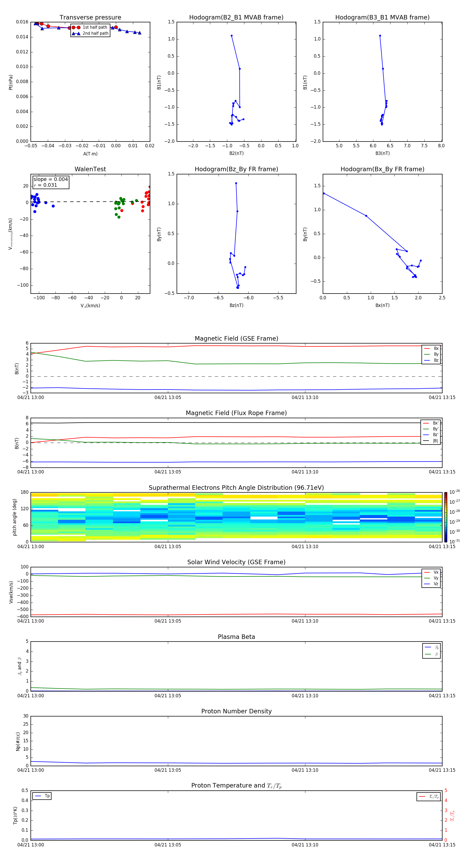Click the "Hodogram(Bz_By FR frame)" title
This screenshot has height=868, width=473.
click(236, 169)
